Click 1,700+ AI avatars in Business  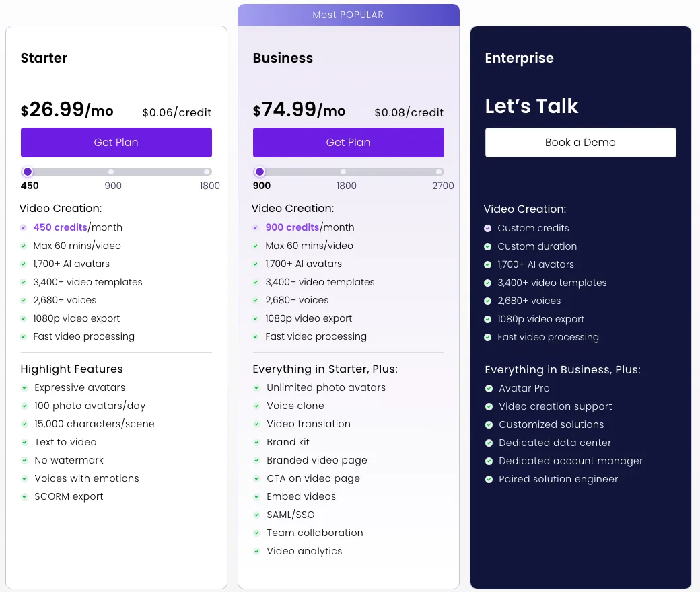click(304, 264)
